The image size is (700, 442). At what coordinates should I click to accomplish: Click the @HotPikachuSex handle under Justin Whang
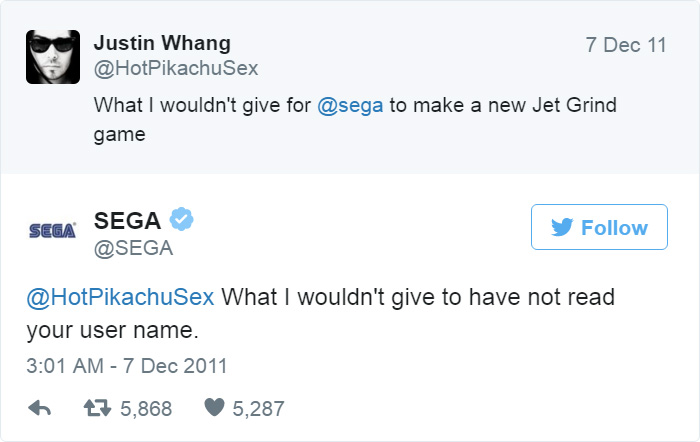(x=175, y=68)
